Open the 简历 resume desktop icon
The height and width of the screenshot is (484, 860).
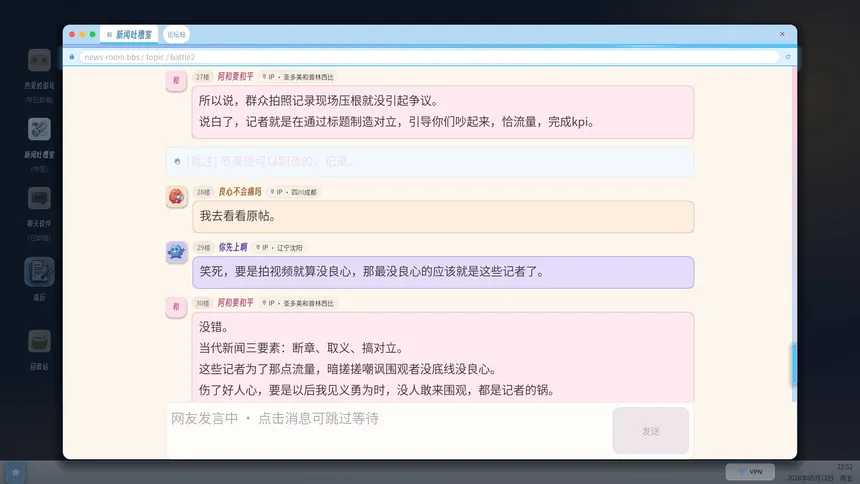[x=39, y=272]
